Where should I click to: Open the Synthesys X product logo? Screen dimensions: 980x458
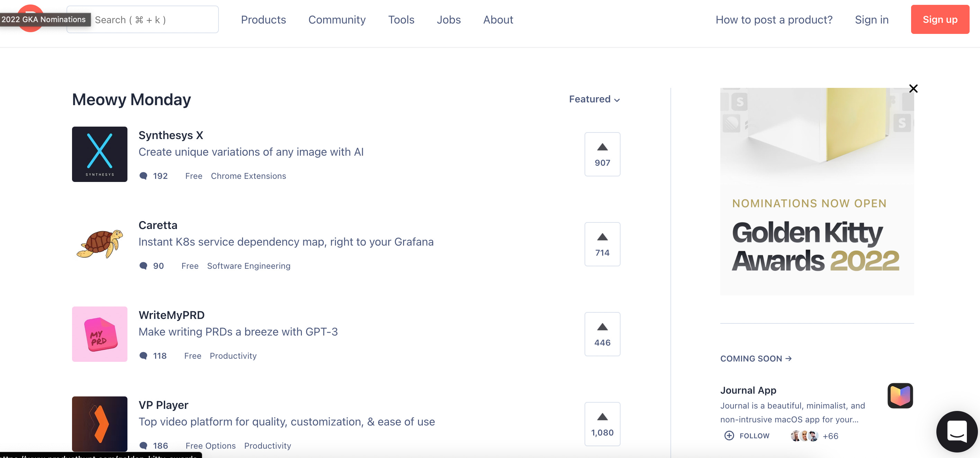(x=99, y=154)
